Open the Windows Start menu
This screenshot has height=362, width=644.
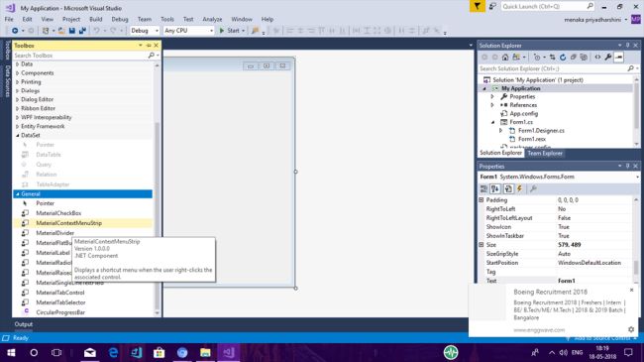pos(11,352)
